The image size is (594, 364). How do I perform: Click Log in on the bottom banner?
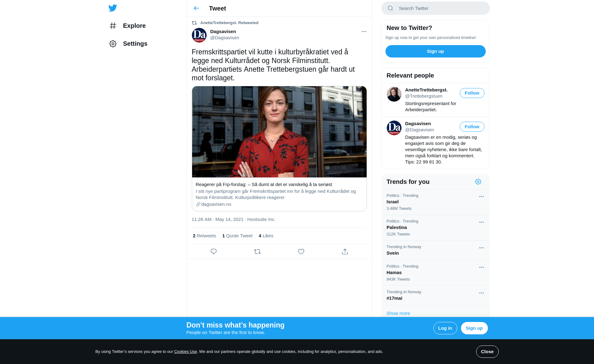point(445,328)
